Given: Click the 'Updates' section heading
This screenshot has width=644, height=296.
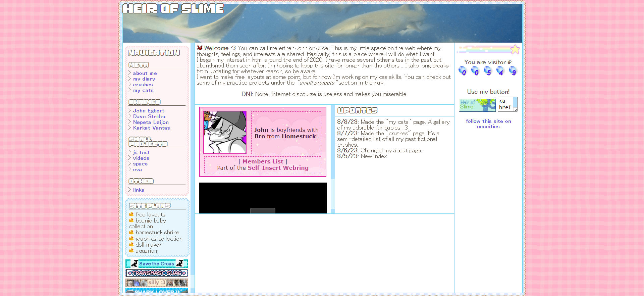Looking at the screenshot, I should [x=358, y=110].
